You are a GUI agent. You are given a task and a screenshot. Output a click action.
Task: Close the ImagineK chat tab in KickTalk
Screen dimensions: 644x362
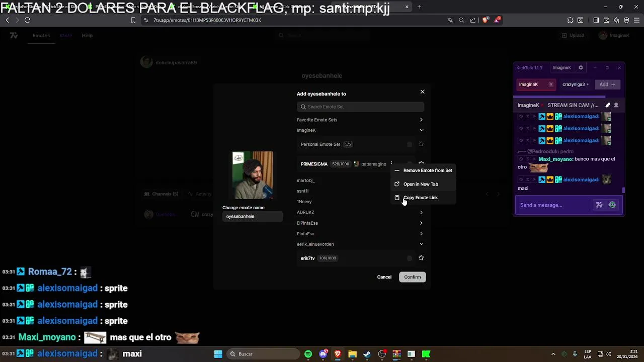point(551,84)
